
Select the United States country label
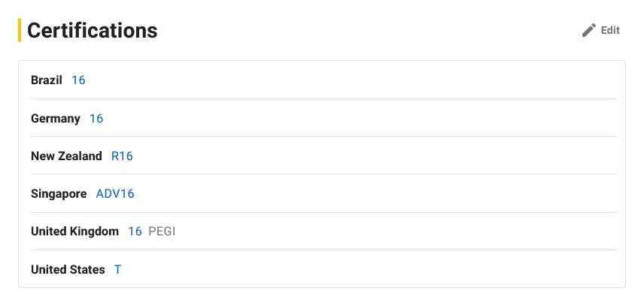[x=68, y=269]
